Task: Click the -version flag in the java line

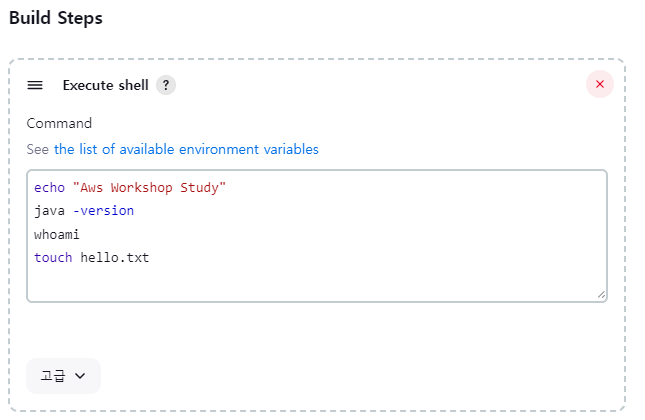Action: coord(103,211)
